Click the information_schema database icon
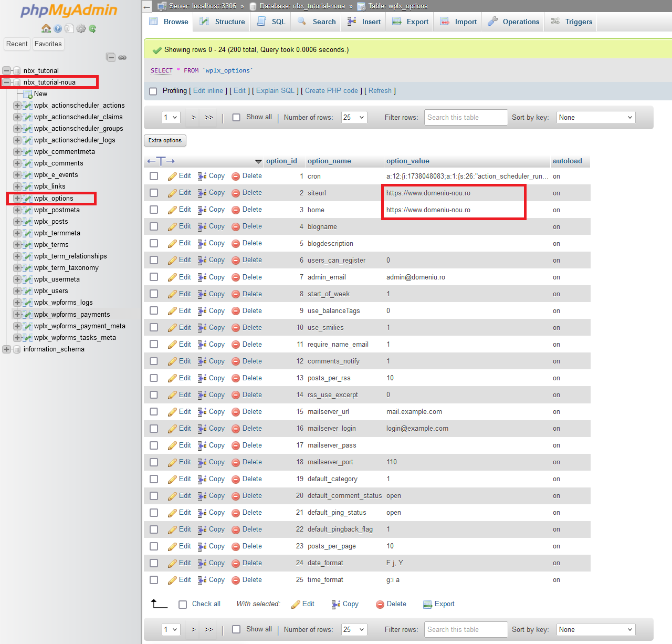Viewport: 672px width, 644px height. click(x=17, y=349)
